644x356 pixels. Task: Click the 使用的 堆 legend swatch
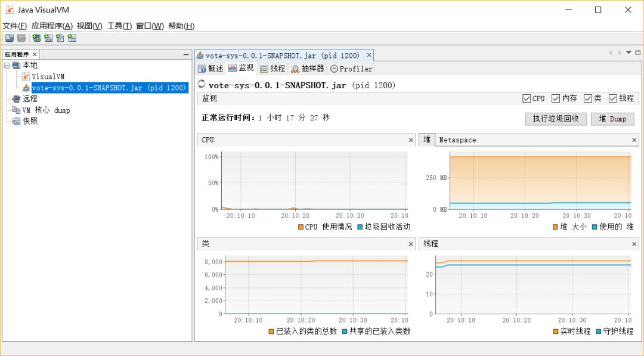pyautogui.click(x=595, y=227)
